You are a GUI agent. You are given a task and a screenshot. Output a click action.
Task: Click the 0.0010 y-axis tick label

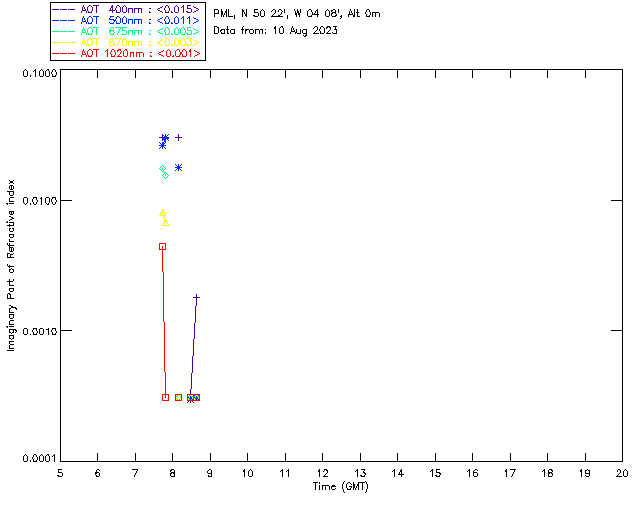[x=40, y=331]
